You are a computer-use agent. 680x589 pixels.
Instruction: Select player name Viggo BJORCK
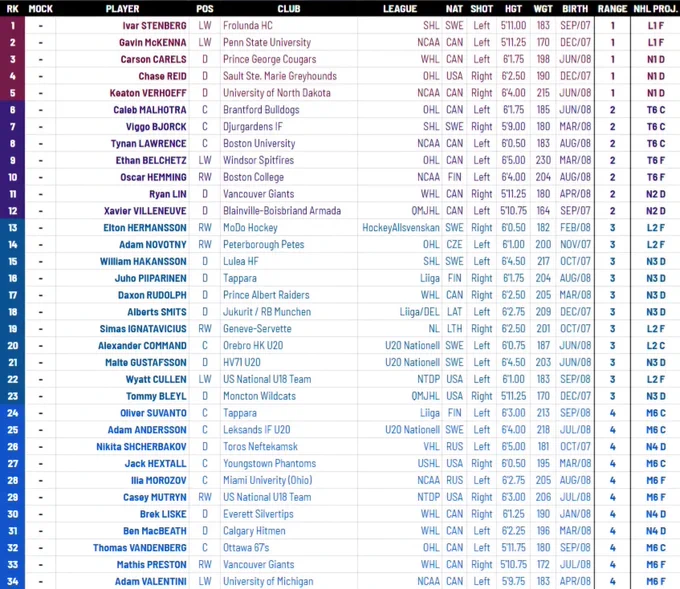click(156, 127)
